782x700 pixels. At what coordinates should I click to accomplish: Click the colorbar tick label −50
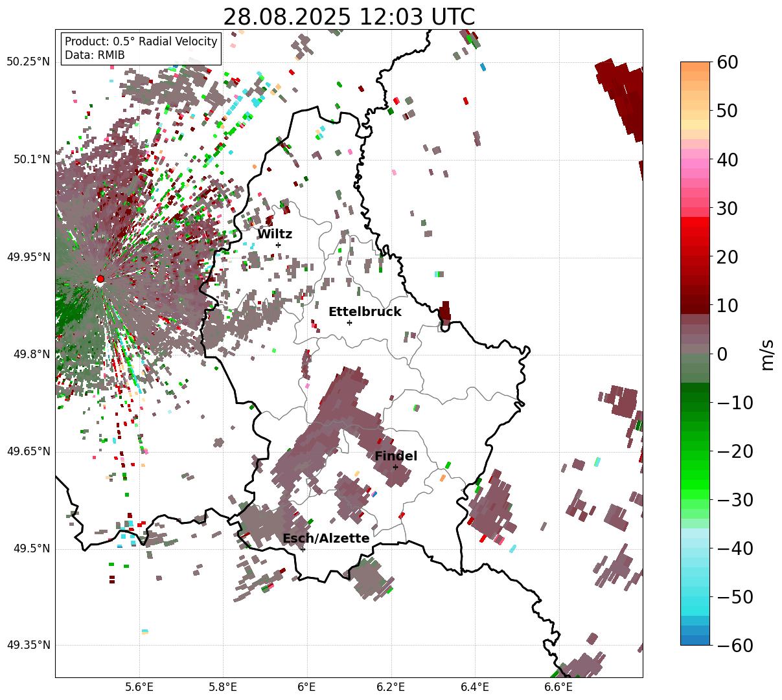735,597
